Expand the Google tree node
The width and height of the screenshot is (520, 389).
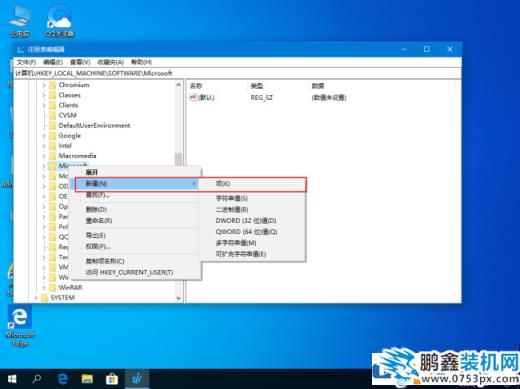(44, 136)
